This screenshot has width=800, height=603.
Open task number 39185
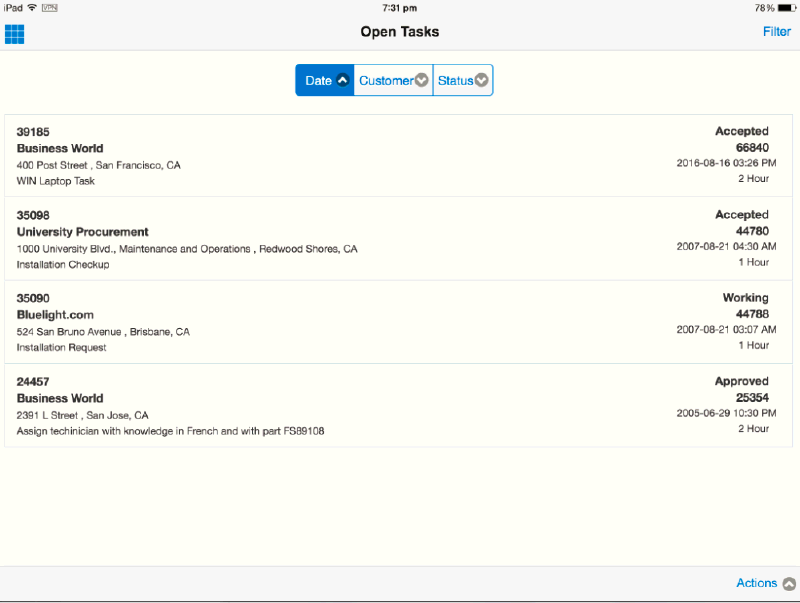click(33, 132)
